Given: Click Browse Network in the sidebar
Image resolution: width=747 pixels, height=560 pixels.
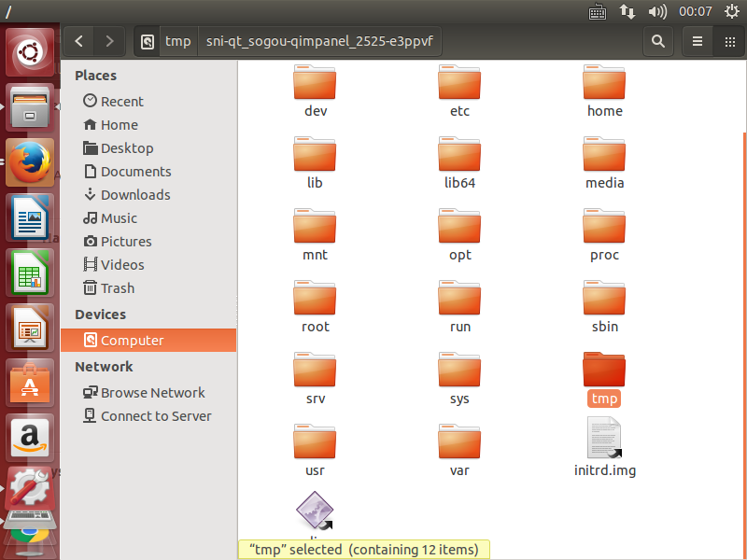Looking at the screenshot, I should coord(148,392).
